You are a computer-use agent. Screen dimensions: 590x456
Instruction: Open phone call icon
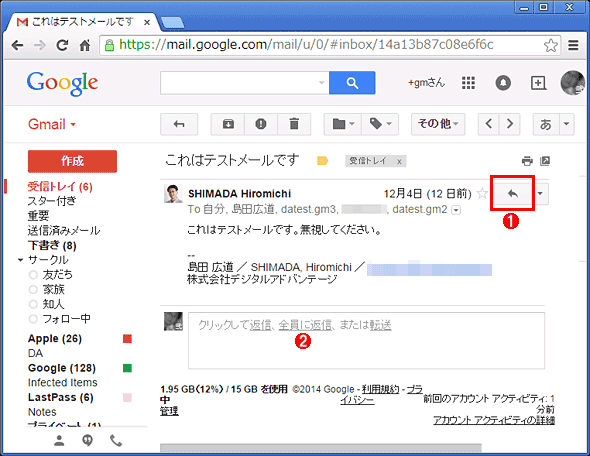coord(116,440)
